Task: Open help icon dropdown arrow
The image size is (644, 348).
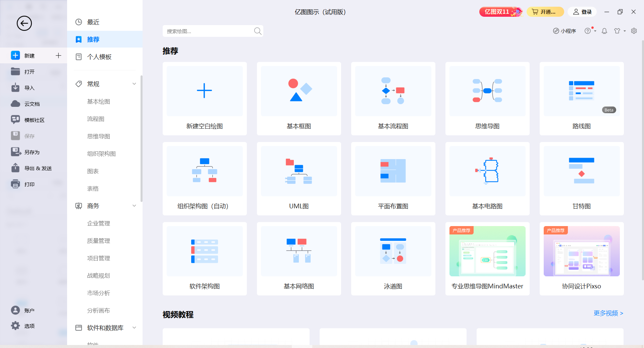Action: (595, 31)
